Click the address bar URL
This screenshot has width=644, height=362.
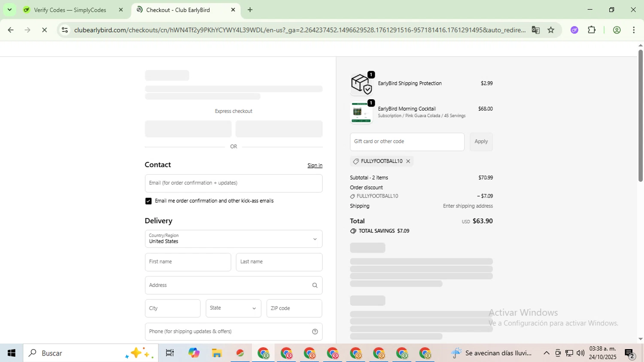pos(300,30)
